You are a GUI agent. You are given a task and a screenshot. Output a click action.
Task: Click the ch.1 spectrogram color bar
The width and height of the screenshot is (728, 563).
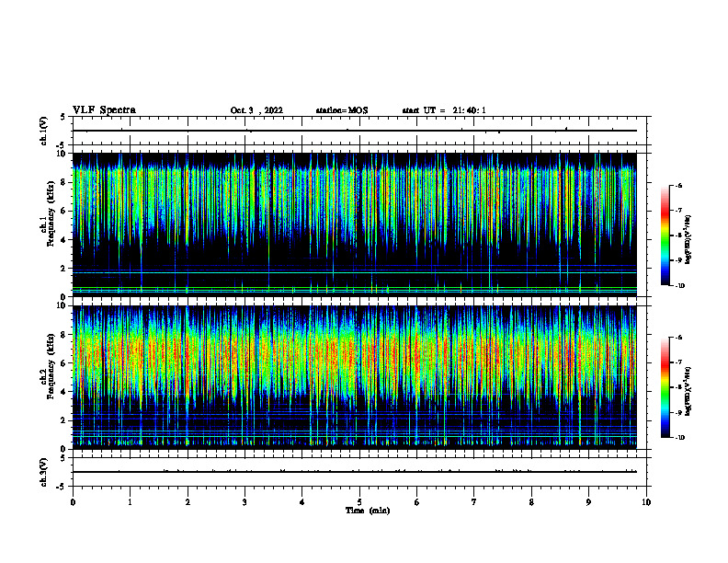click(665, 236)
